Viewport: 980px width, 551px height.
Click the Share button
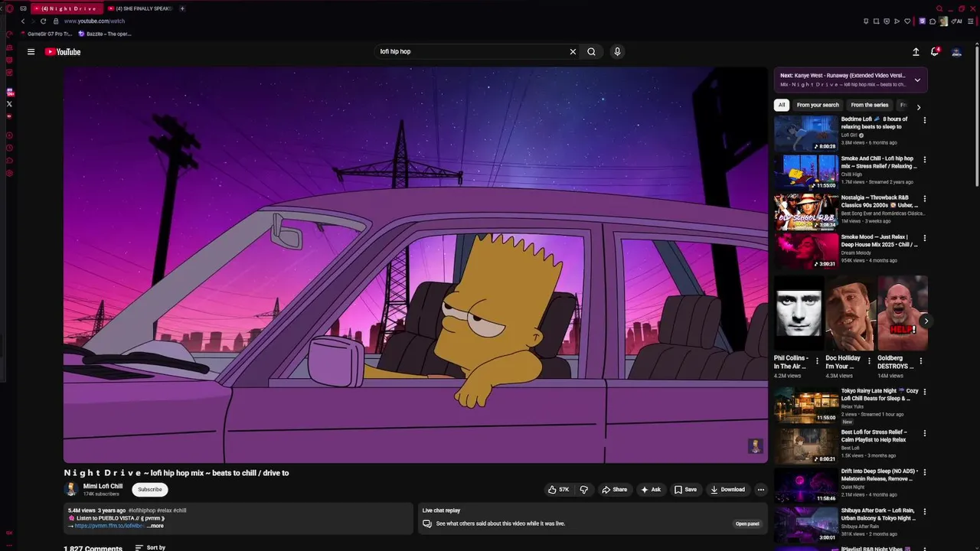(x=614, y=490)
